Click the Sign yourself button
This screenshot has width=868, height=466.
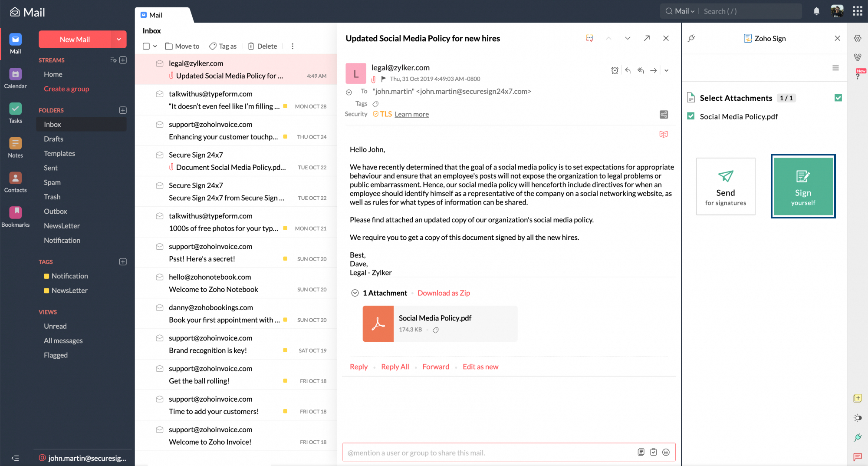point(803,186)
